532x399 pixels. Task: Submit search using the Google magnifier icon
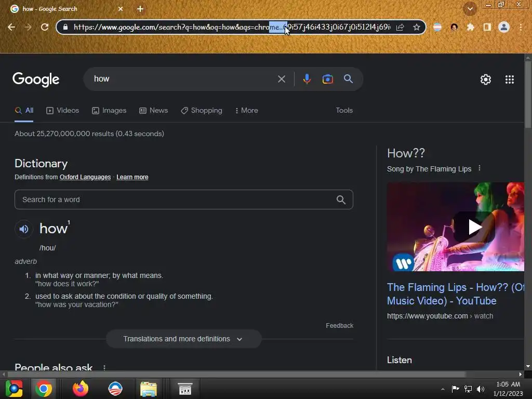pyautogui.click(x=349, y=79)
